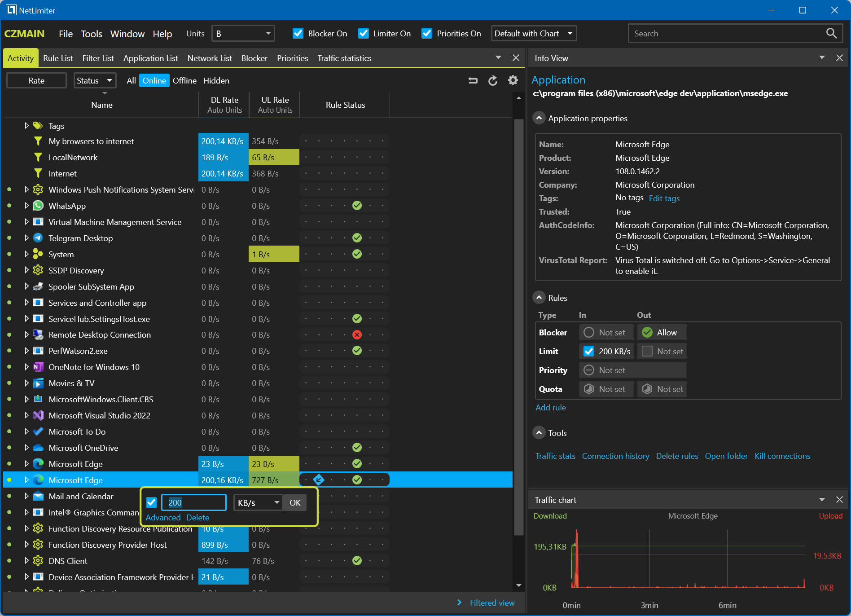Open the Tools menu
The width and height of the screenshot is (851, 616).
(x=91, y=34)
